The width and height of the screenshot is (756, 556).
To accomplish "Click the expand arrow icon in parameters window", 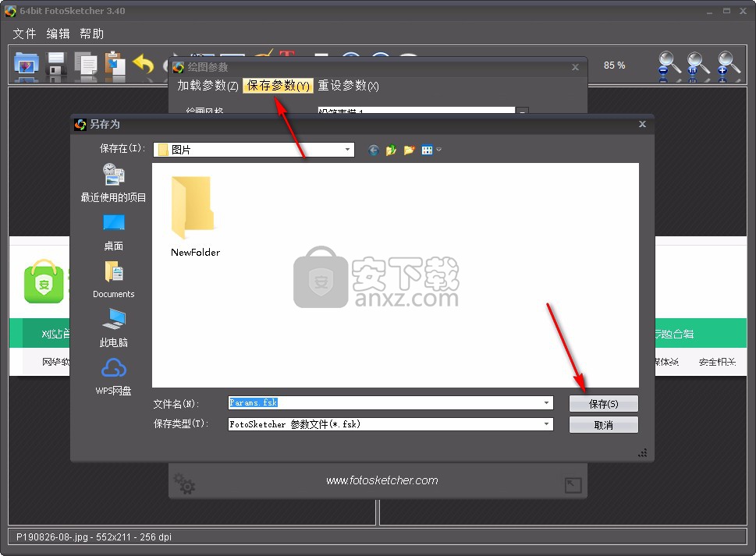I will (x=573, y=485).
